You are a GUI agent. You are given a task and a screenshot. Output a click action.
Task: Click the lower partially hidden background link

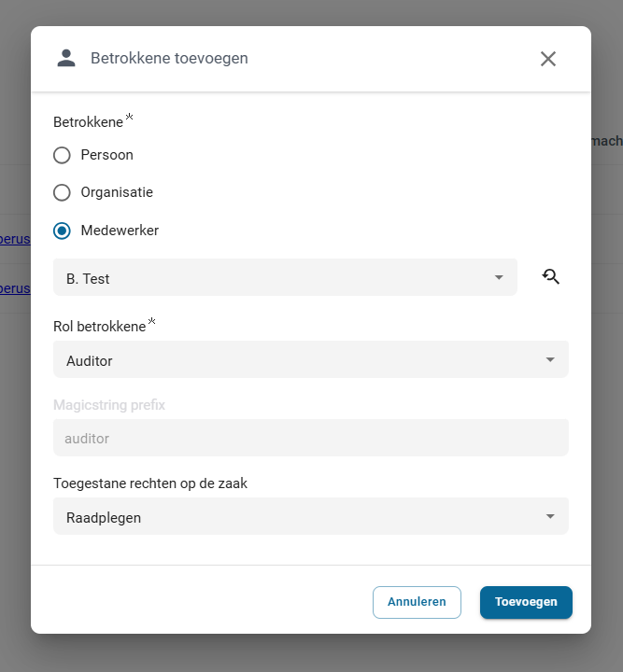tap(15, 287)
